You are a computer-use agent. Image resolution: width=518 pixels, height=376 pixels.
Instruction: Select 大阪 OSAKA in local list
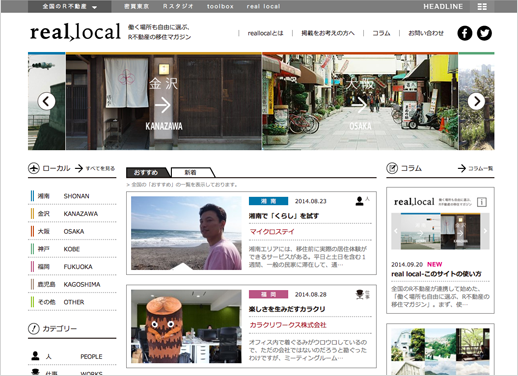click(72, 231)
